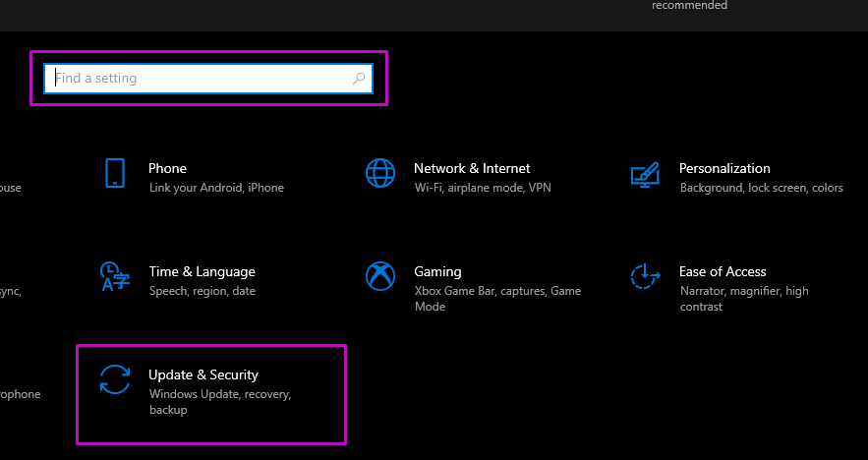Image resolution: width=868 pixels, height=460 pixels.
Task: Click the Update & Security sync icon
Action: click(x=115, y=379)
